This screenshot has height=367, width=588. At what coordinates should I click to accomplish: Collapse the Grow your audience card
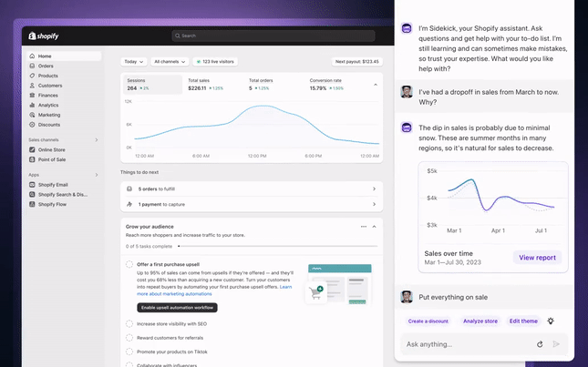pyautogui.click(x=375, y=226)
